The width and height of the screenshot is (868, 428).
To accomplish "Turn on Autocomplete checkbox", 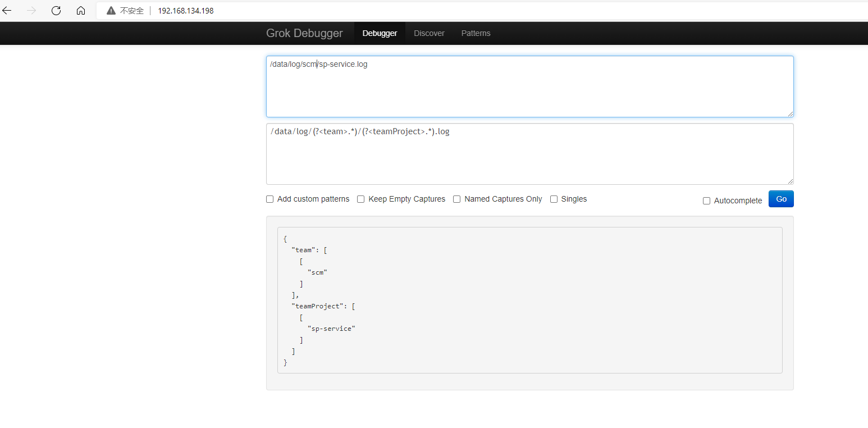I will (707, 201).
